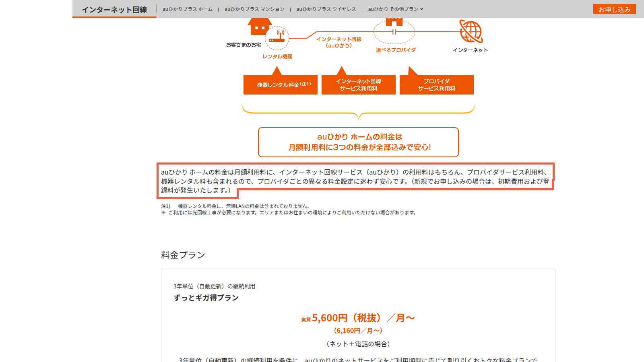The height and width of the screenshot is (362, 644).
Task: Click the インターネット回線サービス利用料 orange box
Action: [x=359, y=84]
